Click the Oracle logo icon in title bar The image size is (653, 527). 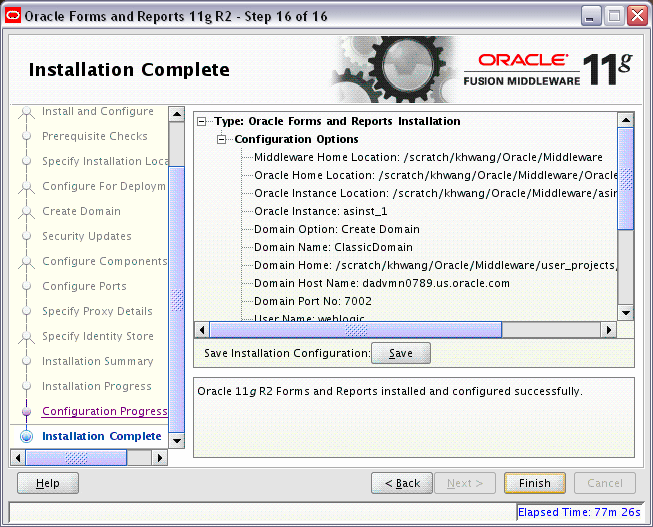[13, 16]
